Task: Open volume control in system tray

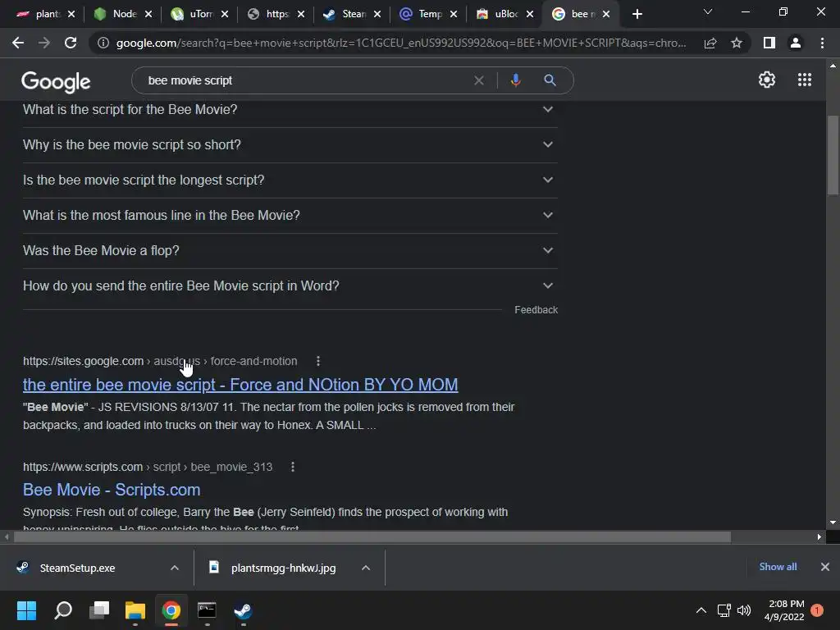Action: (743, 610)
